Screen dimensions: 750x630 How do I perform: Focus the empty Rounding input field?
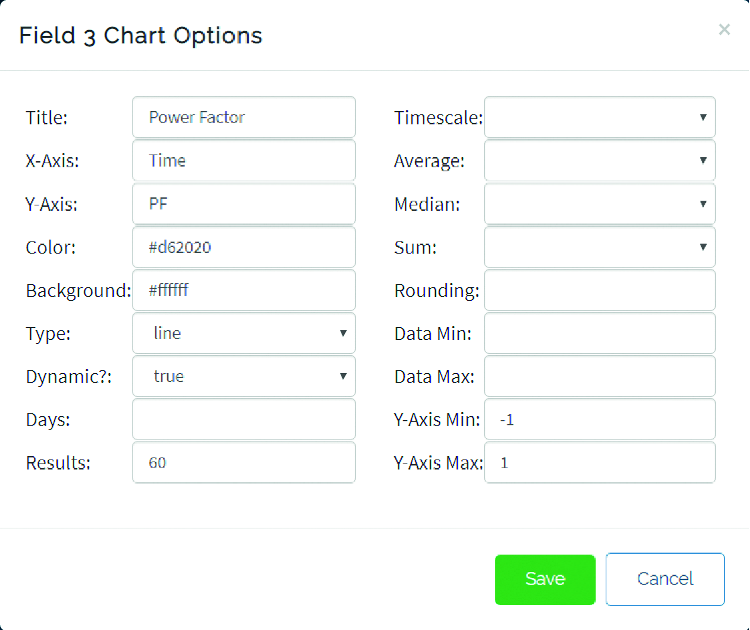pos(599,290)
